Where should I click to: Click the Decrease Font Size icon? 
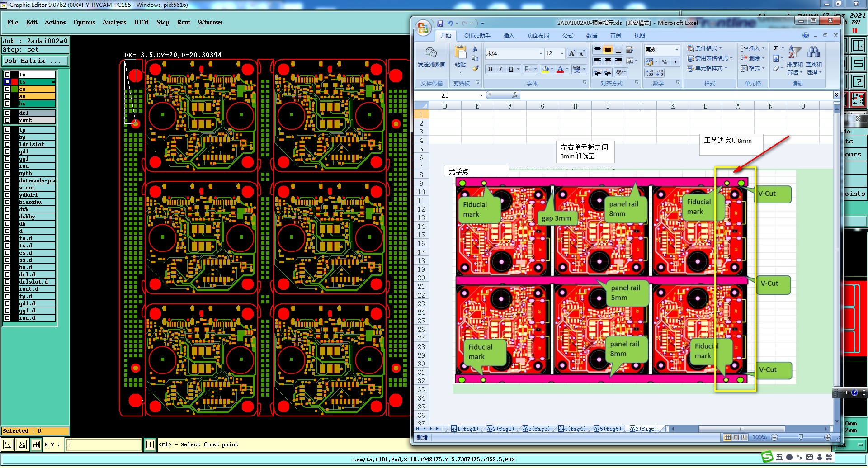click(x=582, y=53)
